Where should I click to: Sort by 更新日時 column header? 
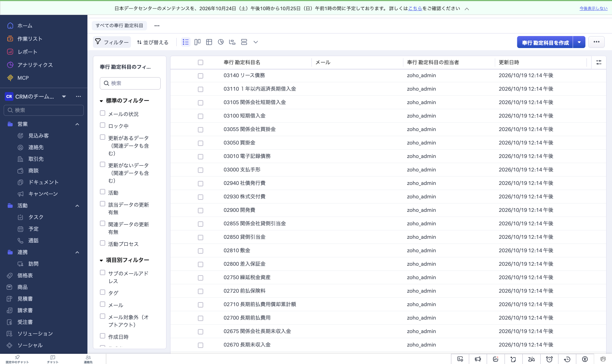(x=509, y=63)
